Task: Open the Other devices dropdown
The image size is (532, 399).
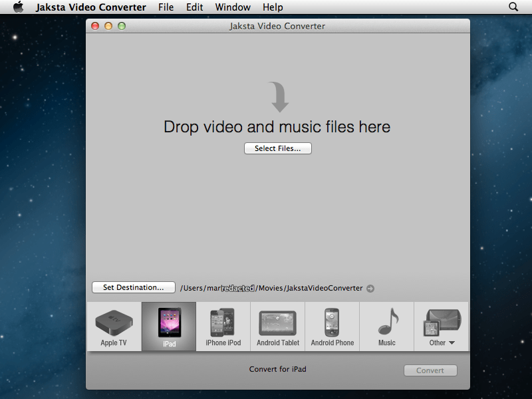Action: pyautogui.click(x=442, y=327)
